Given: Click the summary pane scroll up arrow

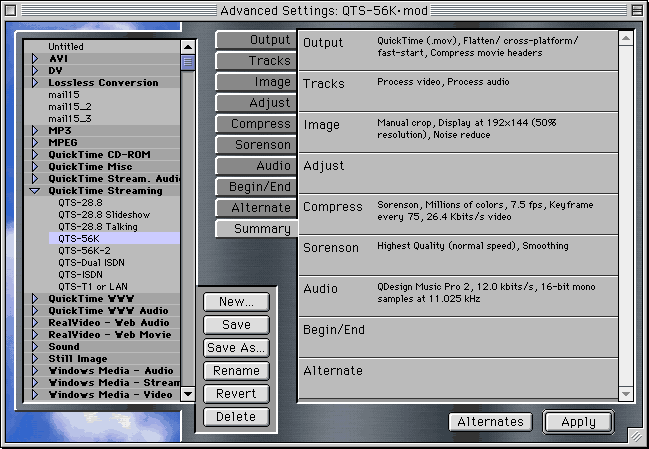Looking at the screenshot, I should 626,38.
